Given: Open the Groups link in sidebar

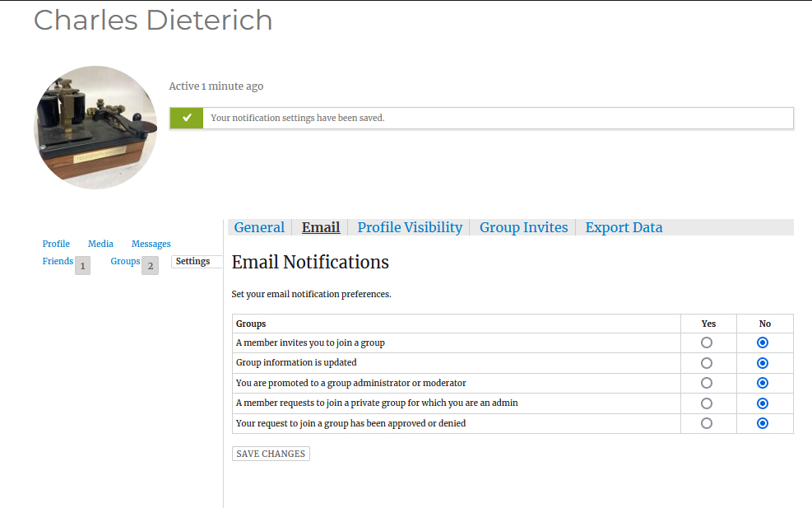Looking at the screenshot, I should tap(125, 261).
